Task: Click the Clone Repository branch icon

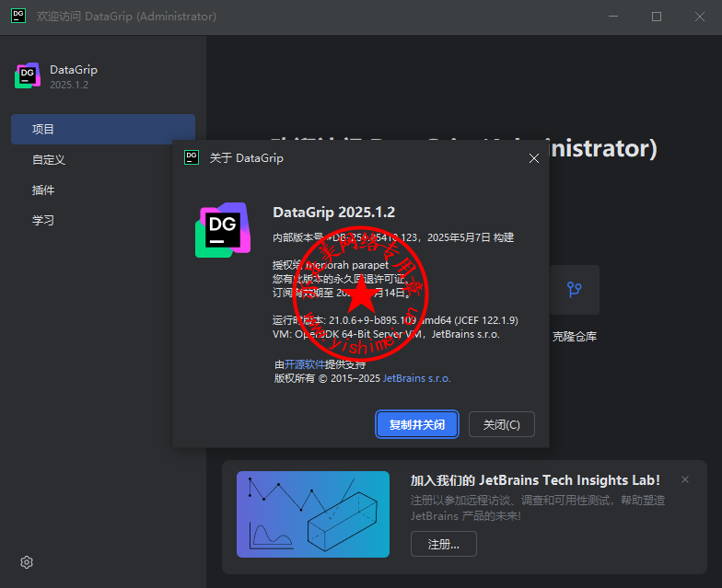Action: click(x=575, y=290)
